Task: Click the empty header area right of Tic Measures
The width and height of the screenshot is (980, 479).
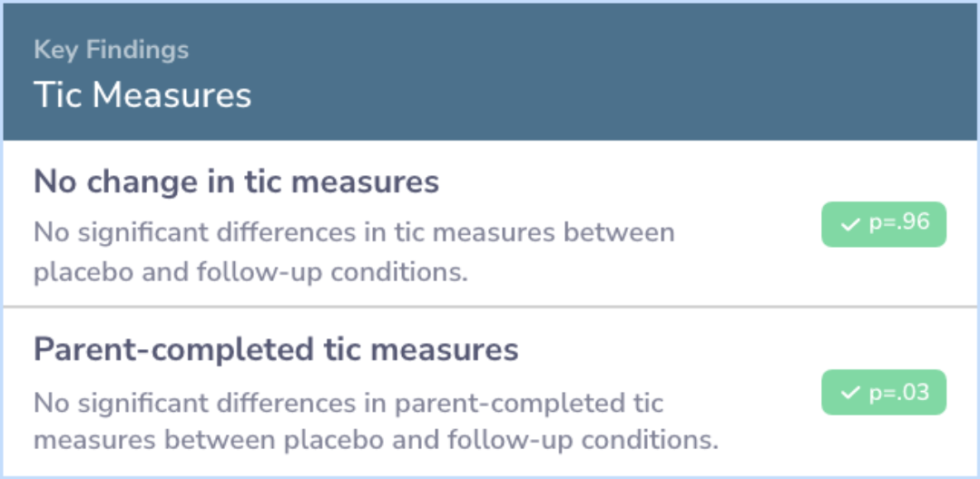Action: click(612, 95)
